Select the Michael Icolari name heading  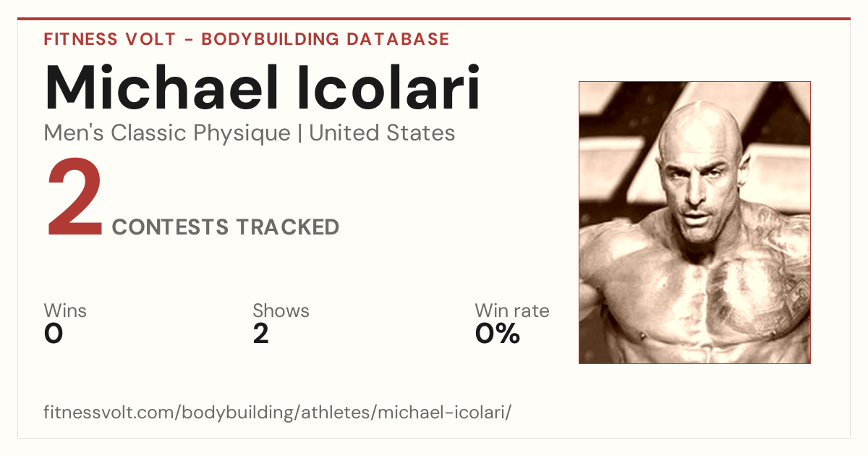coord(263,88)
